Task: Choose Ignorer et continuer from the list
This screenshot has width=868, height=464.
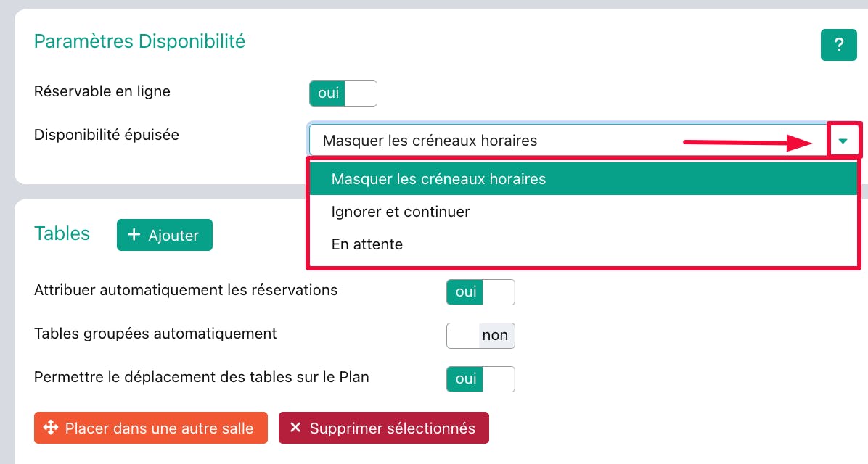Action: pyautogui.click(x=401, y=212)
